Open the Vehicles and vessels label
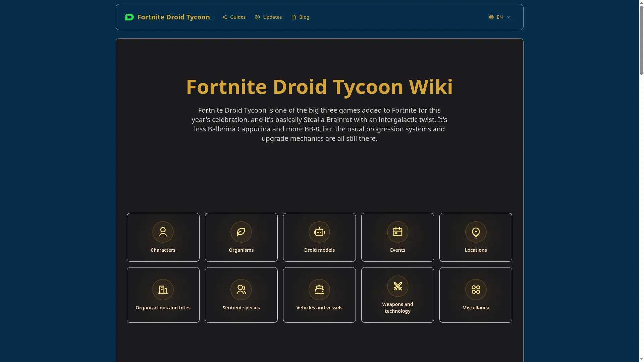Screen dimensions: 644x362 [319, 308]
